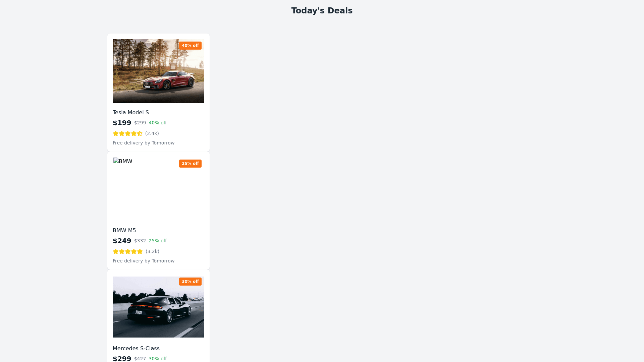Click the orange 25% off badge
644x362 pixels.
point(190,164)
